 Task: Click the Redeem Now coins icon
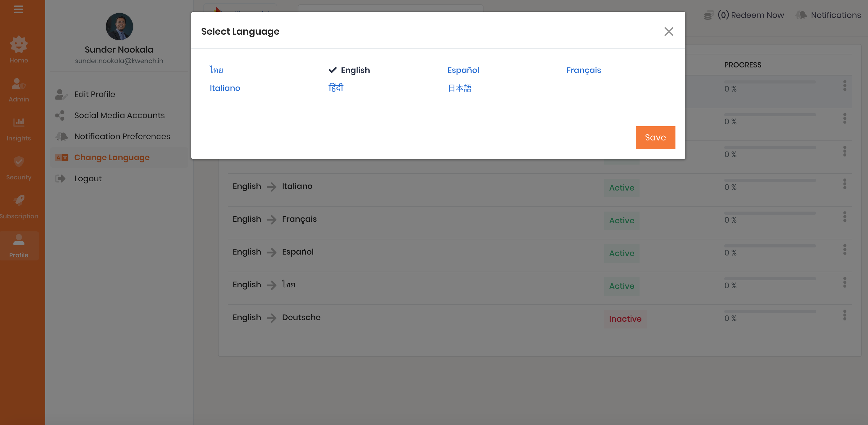tap(708, 15)
